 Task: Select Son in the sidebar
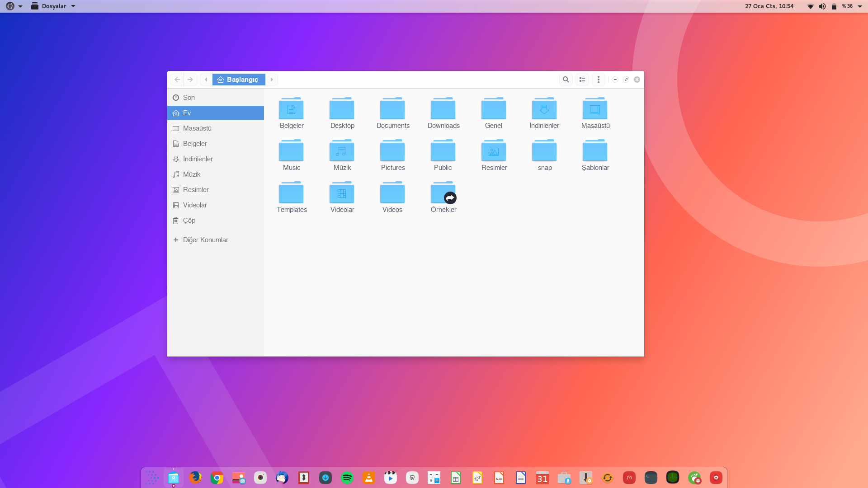216,98
